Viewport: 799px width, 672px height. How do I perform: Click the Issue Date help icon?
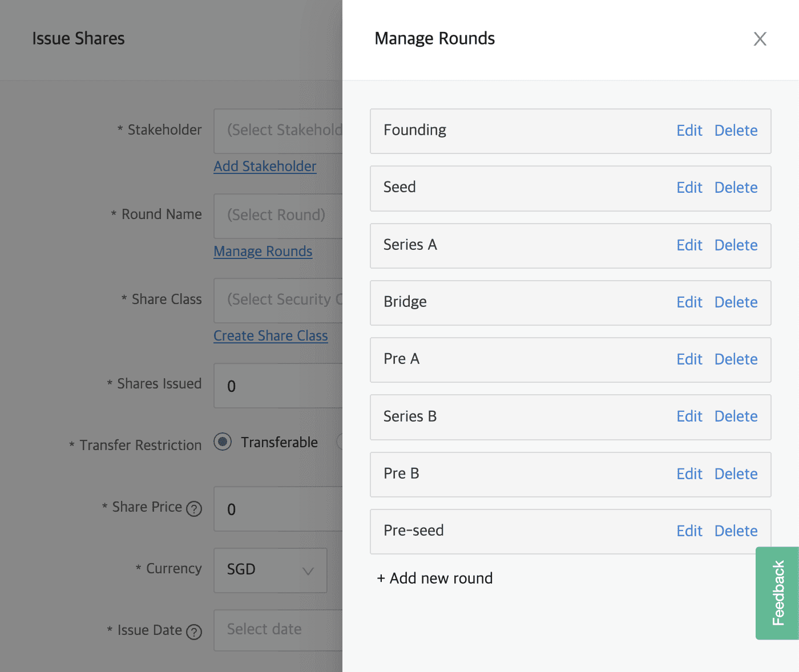point(195,631)
